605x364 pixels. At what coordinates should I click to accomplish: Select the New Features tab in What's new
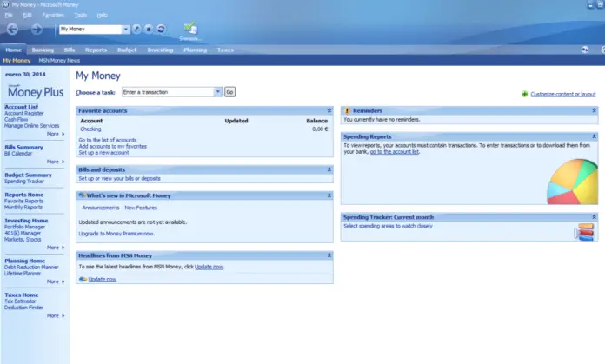[x=141, y=208]
